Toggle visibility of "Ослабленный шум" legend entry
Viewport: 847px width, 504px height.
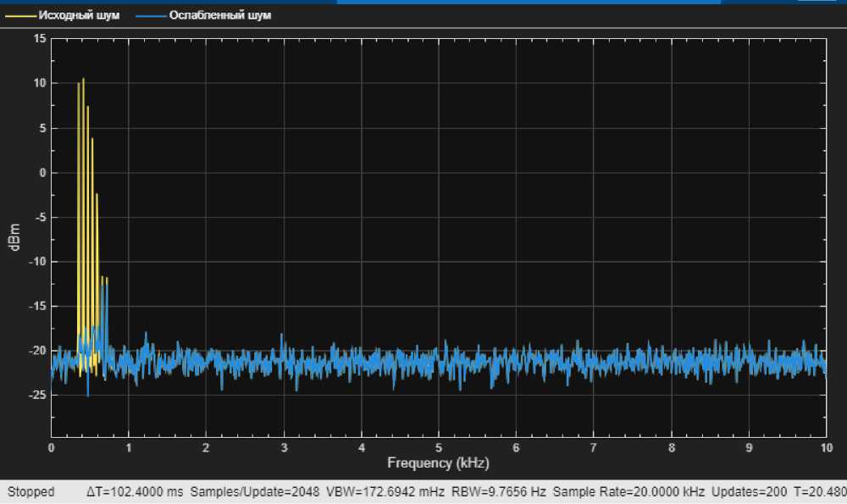(x=220, y=16)
